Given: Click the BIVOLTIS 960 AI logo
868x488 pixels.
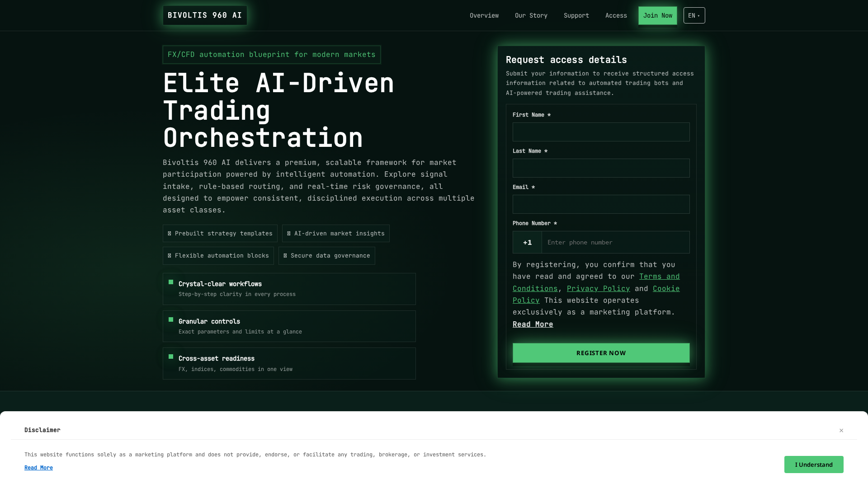Looking at the screenshot, I should point(204,15).
